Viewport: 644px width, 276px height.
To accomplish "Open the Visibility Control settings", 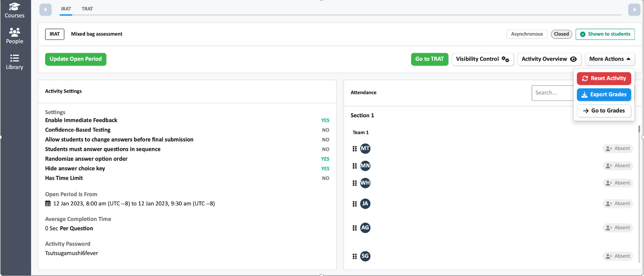I will coord(483,59).
